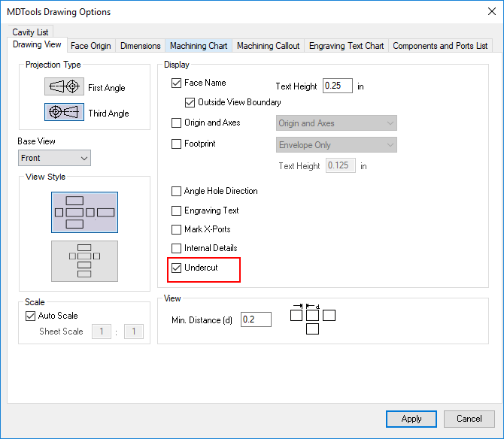504x439 pixels.
Task: Open the Base View dropdown
Action: pos(54,158)
